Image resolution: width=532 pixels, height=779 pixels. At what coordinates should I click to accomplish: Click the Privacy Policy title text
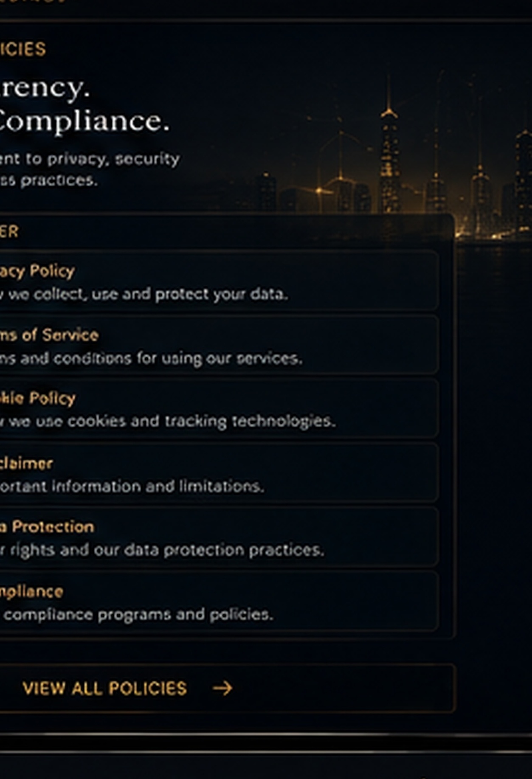[x=37, y=271]
